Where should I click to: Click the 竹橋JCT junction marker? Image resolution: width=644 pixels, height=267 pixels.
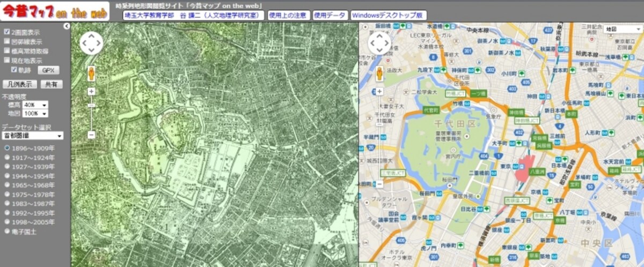click(455, 93)
